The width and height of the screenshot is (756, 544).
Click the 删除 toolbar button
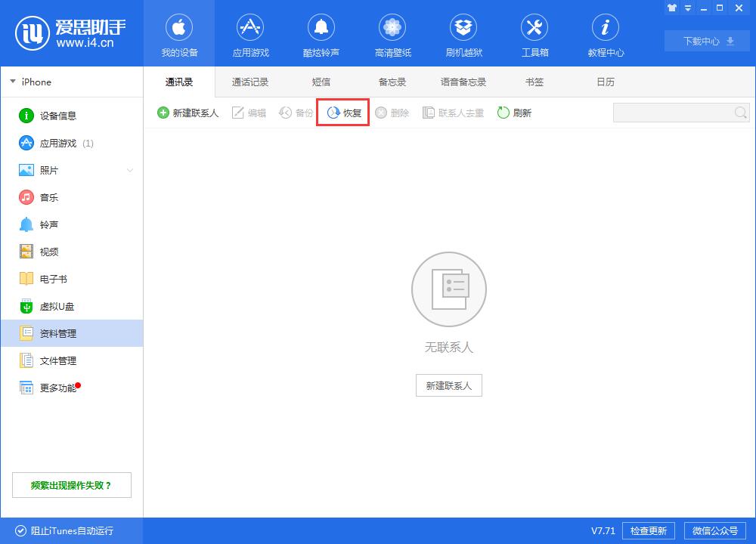pyautogui.click(x=392, y=113)
